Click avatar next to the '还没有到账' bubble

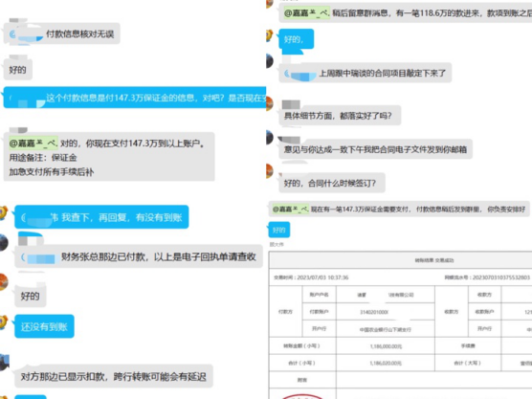pos(4,322)
